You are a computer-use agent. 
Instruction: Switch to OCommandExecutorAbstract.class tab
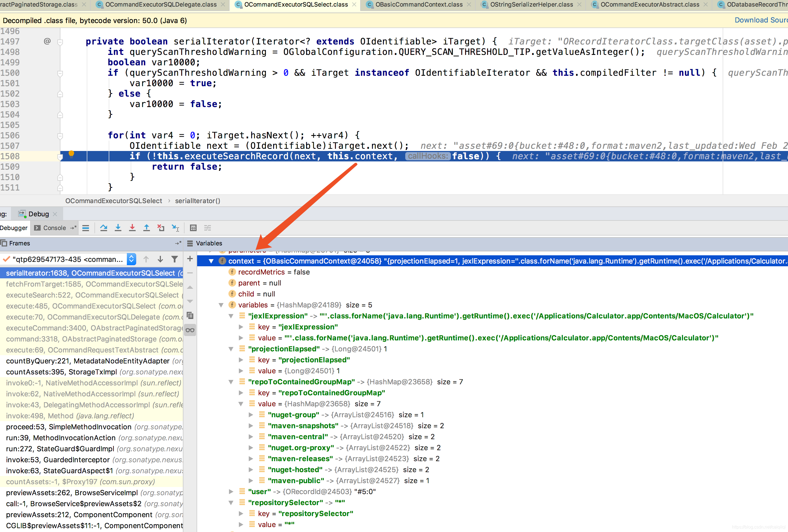point(649,5)
